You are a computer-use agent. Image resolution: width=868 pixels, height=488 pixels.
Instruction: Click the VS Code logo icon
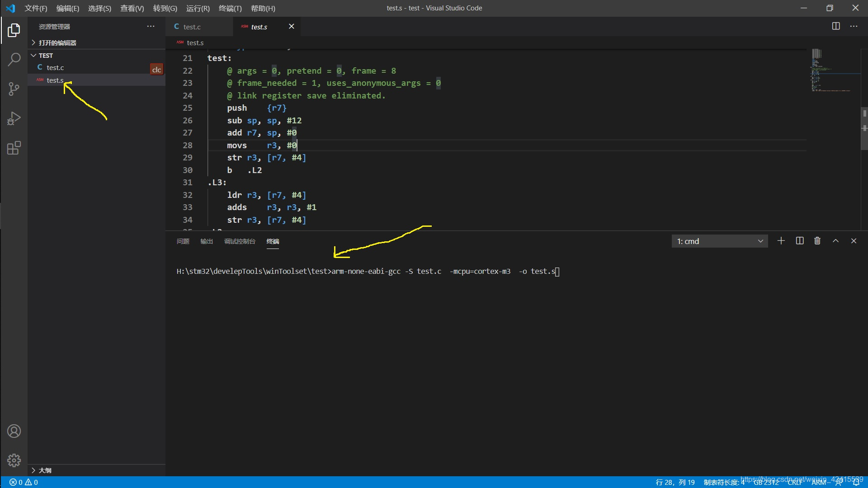click(10, 8)
